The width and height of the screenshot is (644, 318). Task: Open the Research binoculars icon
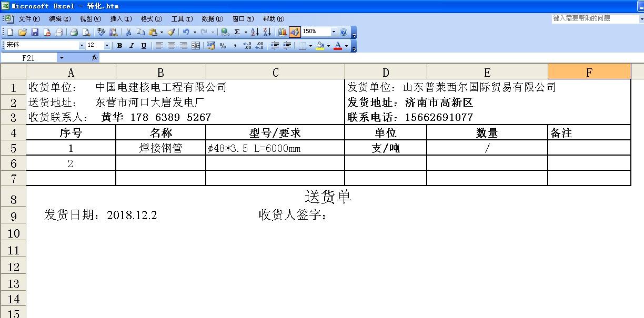tap(113, 32)
